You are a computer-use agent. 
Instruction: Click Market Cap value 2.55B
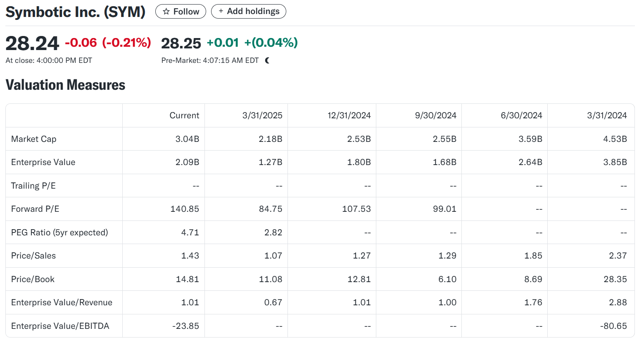(444, 139)
